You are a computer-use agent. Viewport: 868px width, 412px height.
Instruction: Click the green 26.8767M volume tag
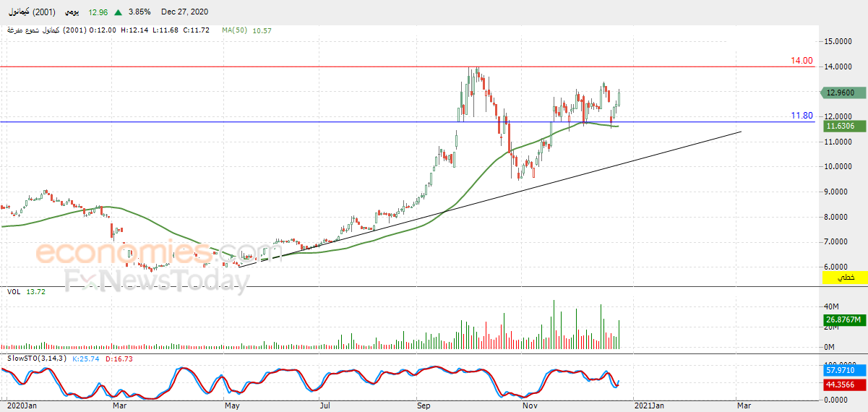coord(842,319)
